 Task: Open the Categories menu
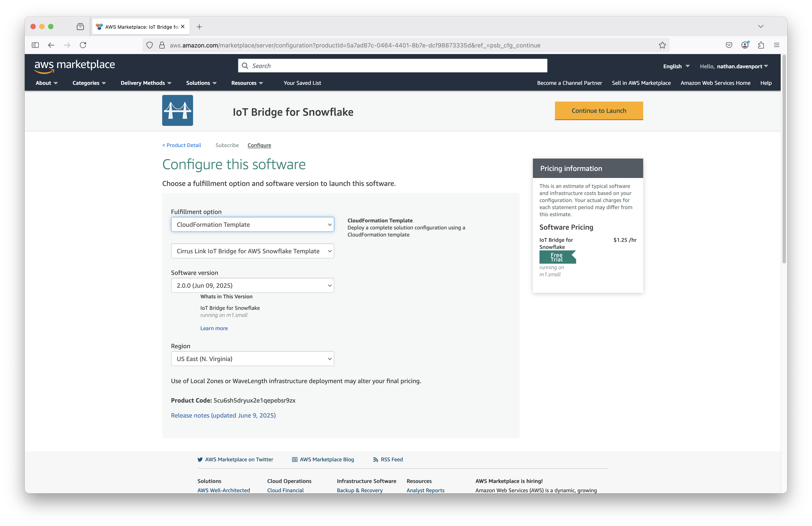coord(89,83)
